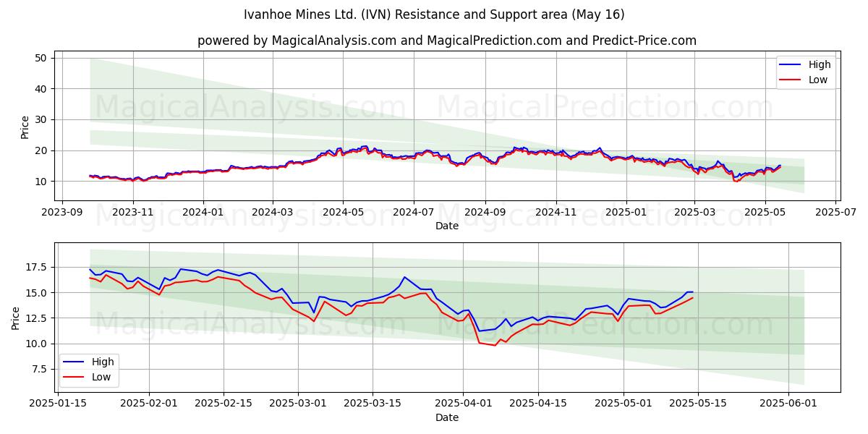The image size is (868, 434).
Task: Click the '30' price tick in top chart
Action: tap(41, 119)
